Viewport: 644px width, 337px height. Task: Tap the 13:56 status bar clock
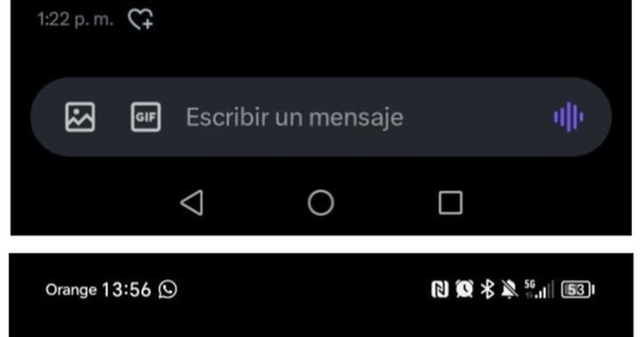pos(126,290)
